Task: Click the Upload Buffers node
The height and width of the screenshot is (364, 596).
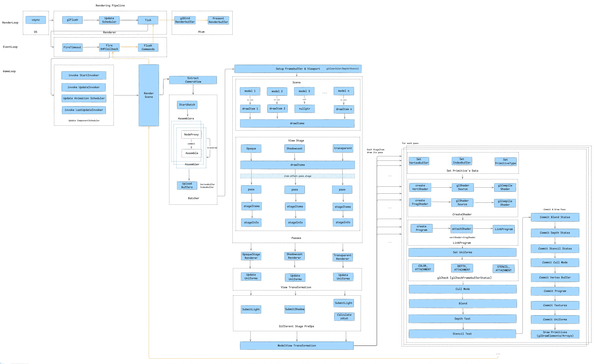Action: [x=187, y=185]
